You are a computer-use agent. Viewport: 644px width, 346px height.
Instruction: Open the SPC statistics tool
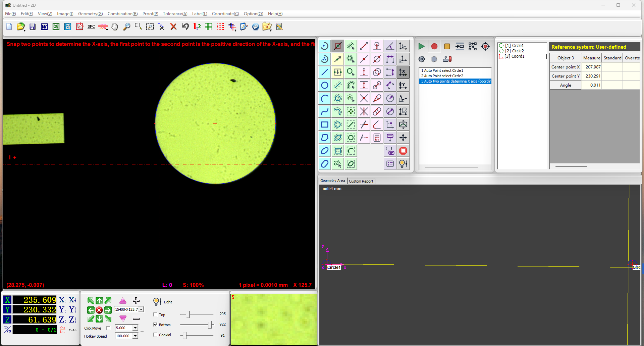pyautogui.click(x=91, y=27)
